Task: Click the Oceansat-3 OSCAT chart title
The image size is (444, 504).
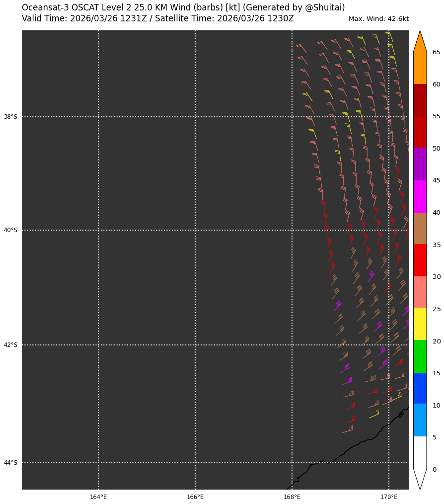Action: (183, 8)
